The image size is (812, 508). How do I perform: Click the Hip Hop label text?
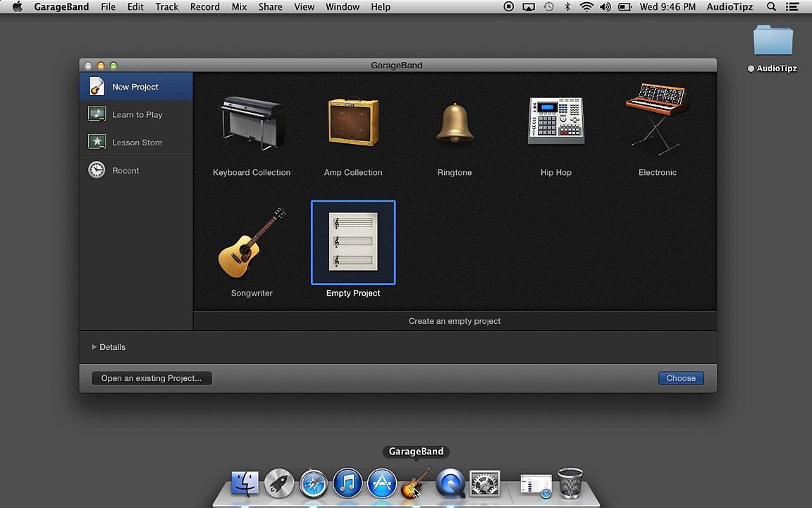556,173
